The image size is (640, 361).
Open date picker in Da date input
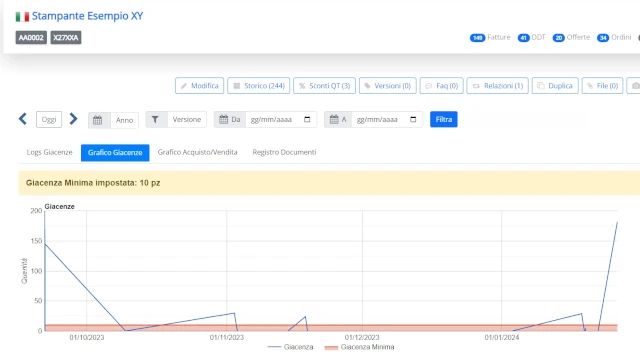[x=307, y=119]
